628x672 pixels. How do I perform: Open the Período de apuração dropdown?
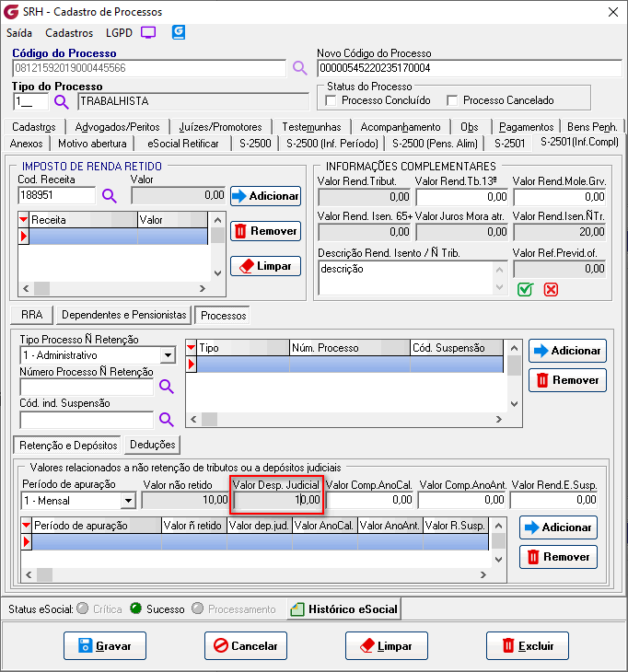(127, 501)
